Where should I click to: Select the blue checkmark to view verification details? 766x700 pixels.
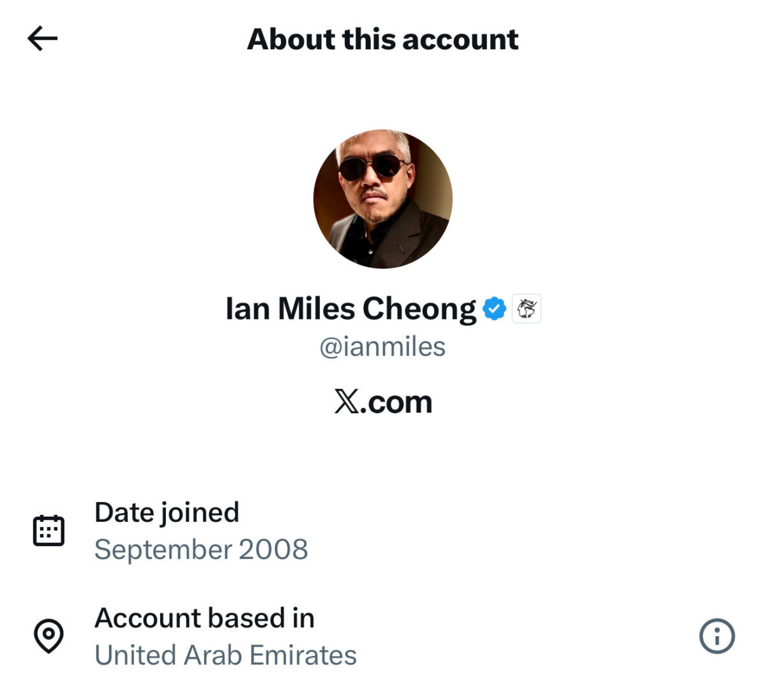click(x=495, y=308)
